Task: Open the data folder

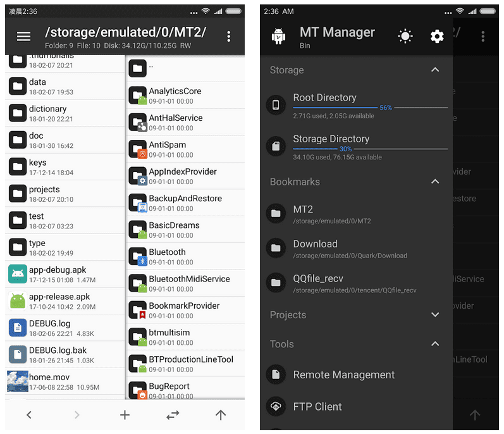Action: coord(65,87)
